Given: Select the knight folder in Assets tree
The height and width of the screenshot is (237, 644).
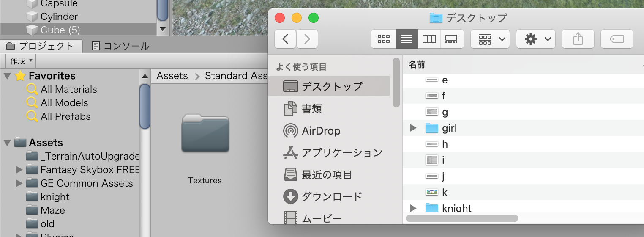Looking at the screenshot, I should 48,197.
